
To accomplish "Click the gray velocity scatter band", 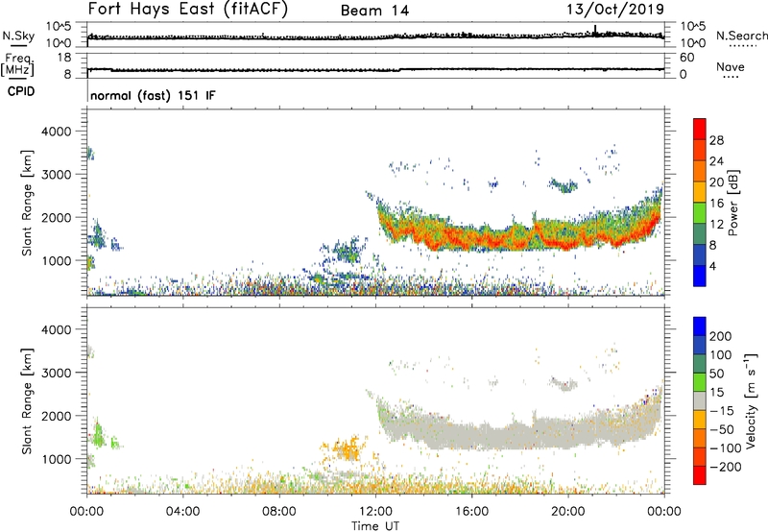I will click(x=519, y=431).
